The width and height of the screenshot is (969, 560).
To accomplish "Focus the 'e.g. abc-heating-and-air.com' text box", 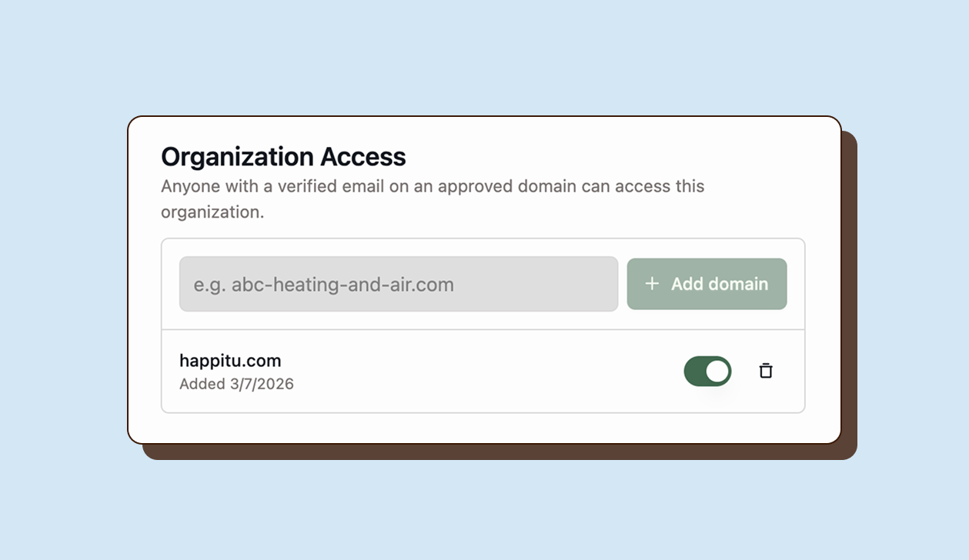I will (398, 284).
